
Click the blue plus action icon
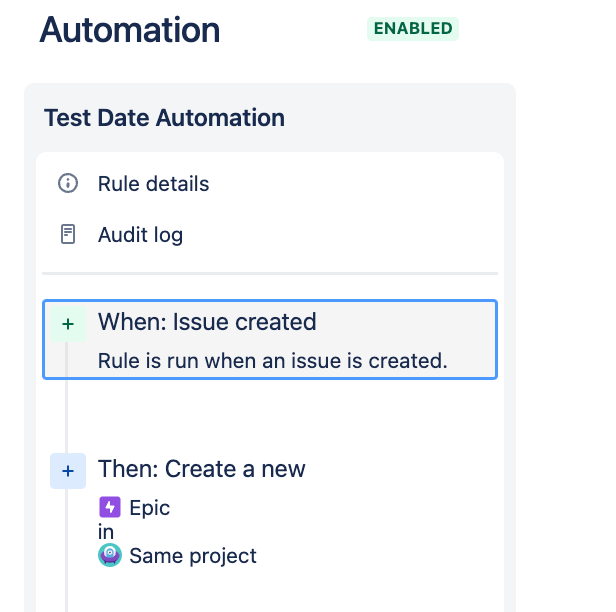point(68,471)
